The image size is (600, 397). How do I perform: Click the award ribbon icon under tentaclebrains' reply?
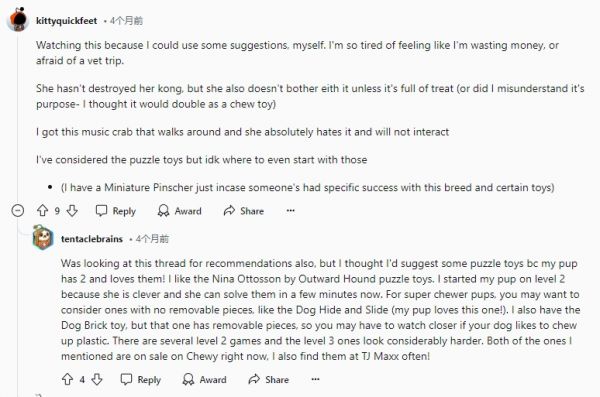[x=188, y=379]
